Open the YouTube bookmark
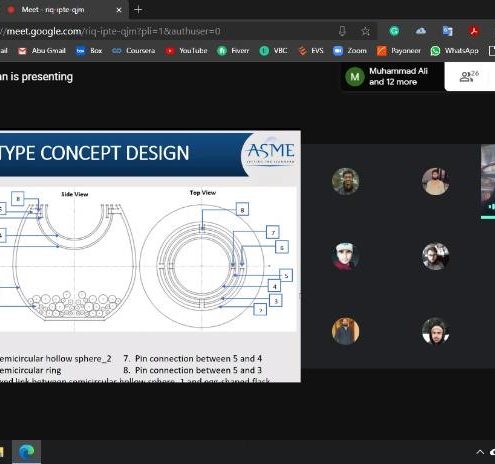The height and width of the screenshot is (464, 495). 186,51
